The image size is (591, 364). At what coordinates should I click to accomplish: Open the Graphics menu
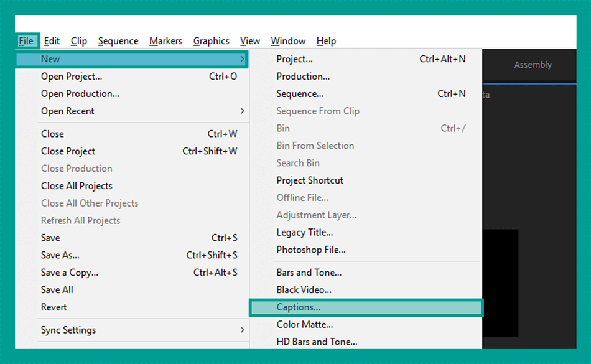[x=211, y=41]
